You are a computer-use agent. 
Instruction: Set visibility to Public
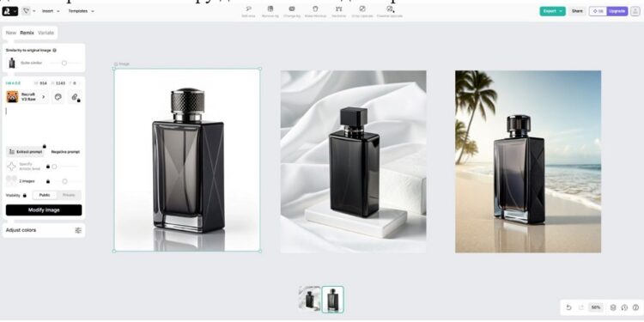[x=45, y=195]
